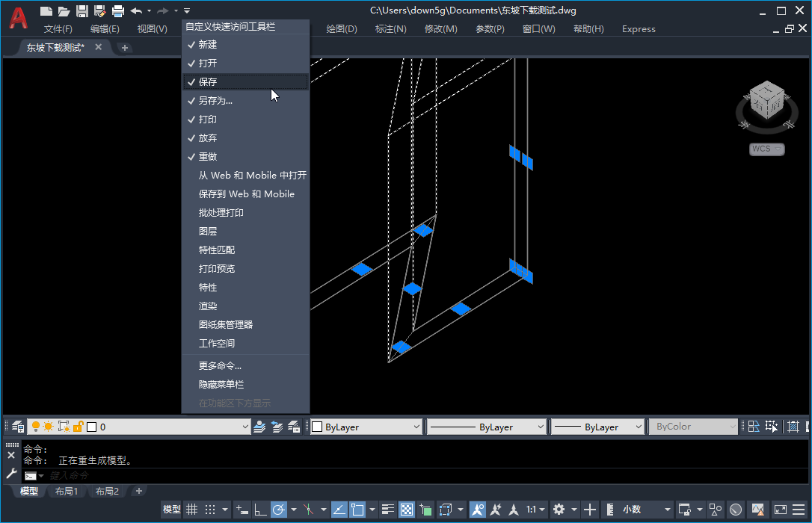
Task: Uncheck 保存 in the customize toolbar menu
Action: click(217, 81)
